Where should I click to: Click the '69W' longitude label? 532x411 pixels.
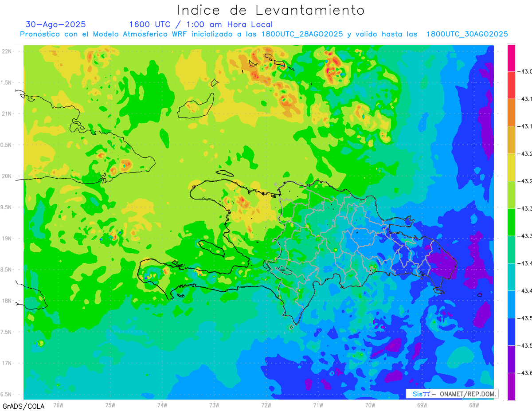(x=422, y=405)
